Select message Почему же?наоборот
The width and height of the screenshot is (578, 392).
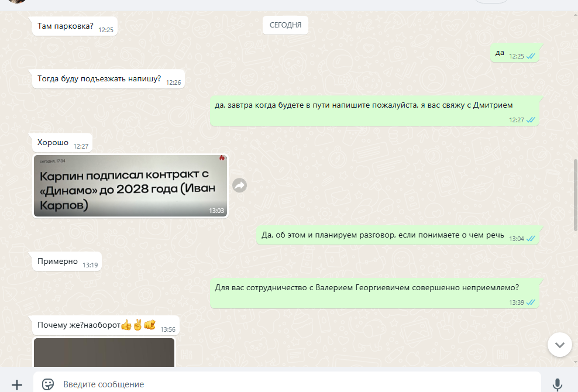tap(106, 326)
